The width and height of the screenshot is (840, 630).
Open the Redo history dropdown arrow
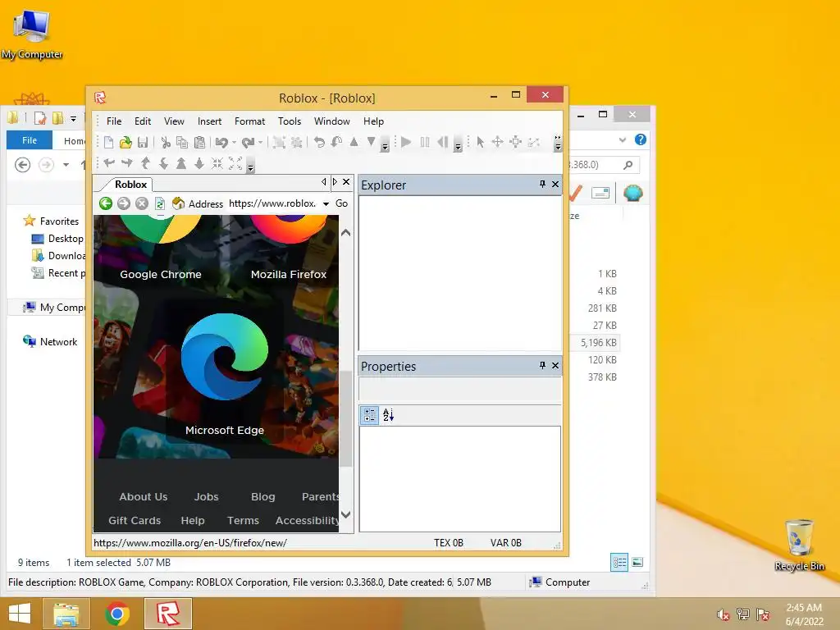coord(260,142)
